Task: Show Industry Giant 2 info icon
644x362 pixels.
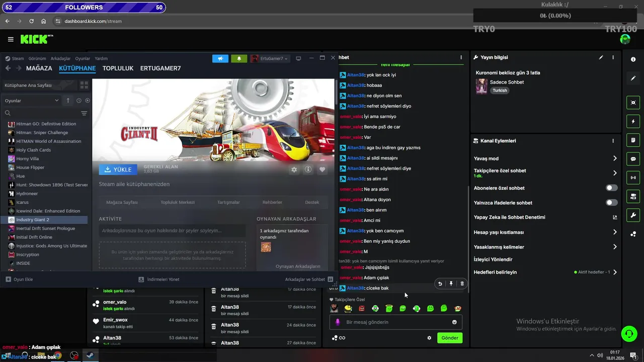Action: pos(308,169)
